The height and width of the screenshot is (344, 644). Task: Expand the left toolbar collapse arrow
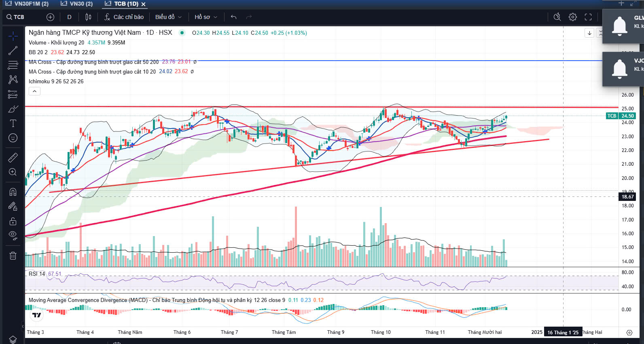pyautogui.click(x=23, y=326)
